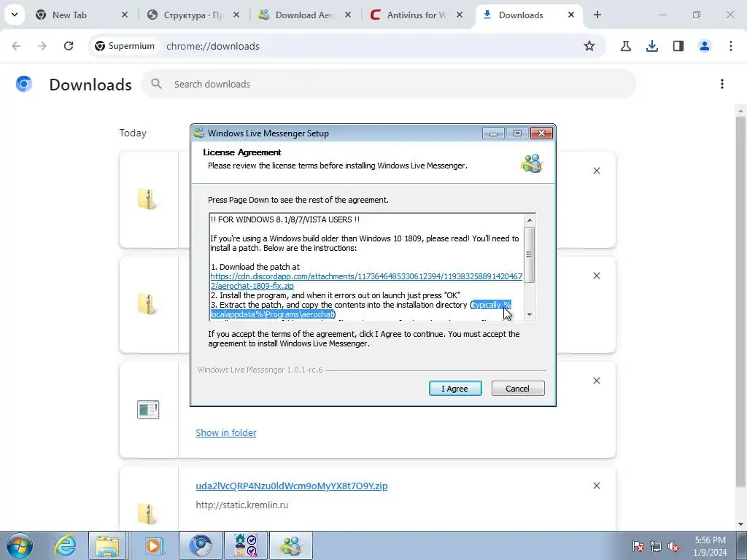Screen dimensions: 747x560
Task: Click the license text scrollbar down arrow
Action: [530, 315]
